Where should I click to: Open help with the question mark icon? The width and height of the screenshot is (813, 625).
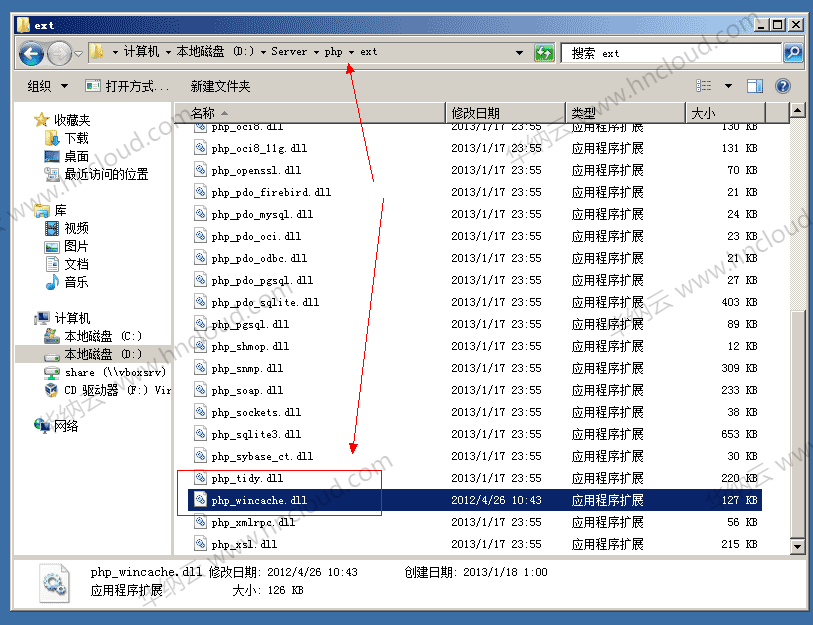point(782,86)
